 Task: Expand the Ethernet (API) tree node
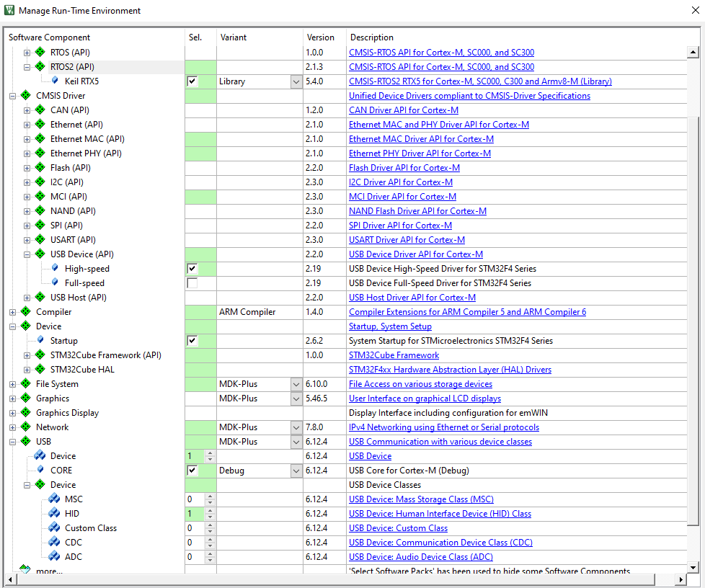coord(27,125)
